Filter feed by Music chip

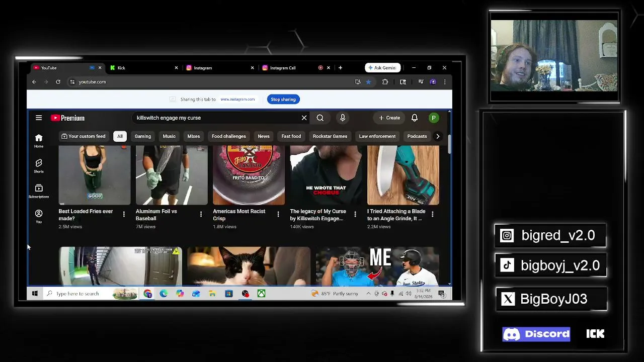pos(169,136)
